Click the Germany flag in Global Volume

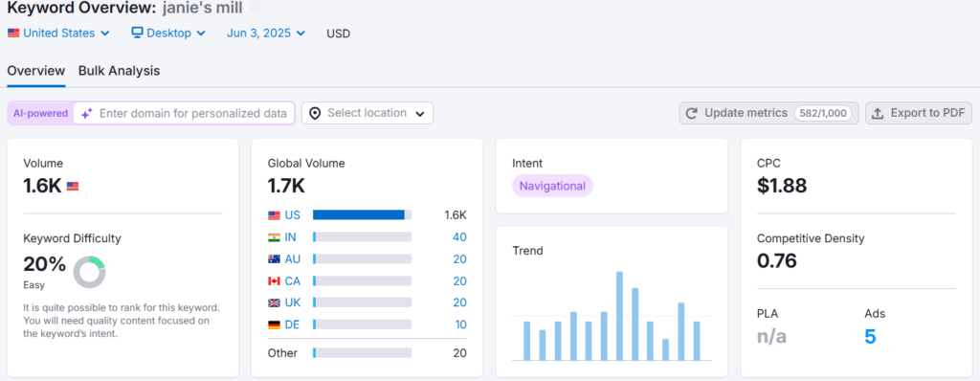[x=274, y=325]
